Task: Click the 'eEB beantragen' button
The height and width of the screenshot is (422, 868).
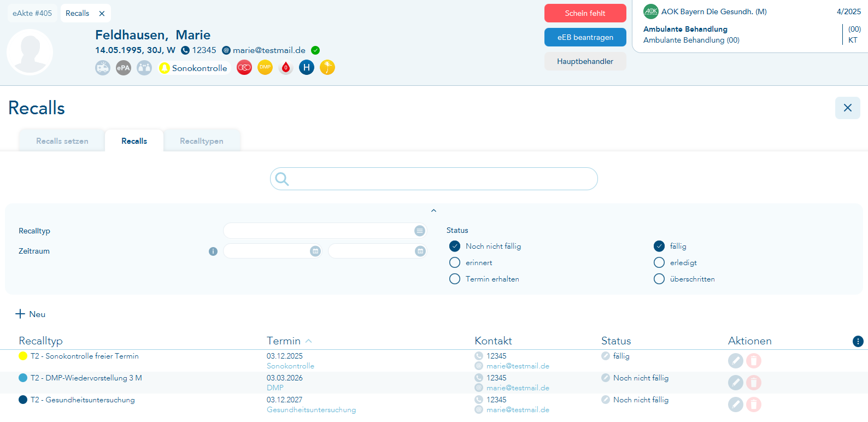Action: [585, 37]
